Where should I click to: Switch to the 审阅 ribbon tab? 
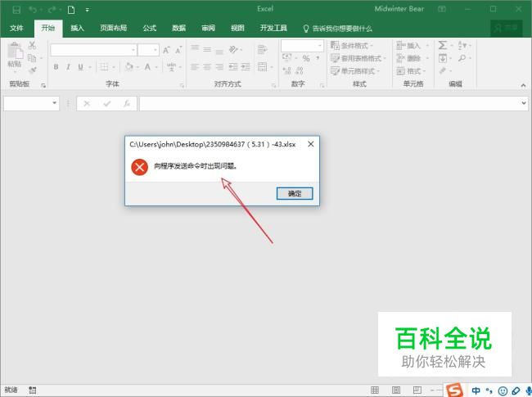tap(208, 28)
